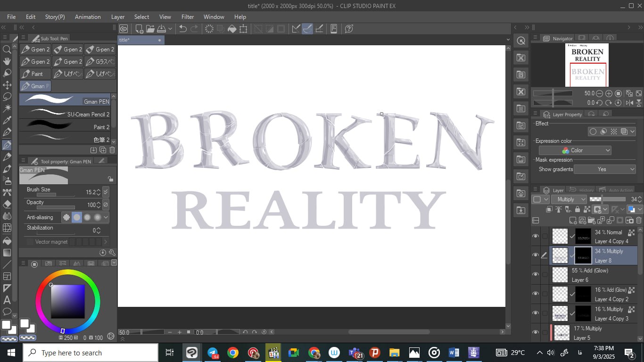Select the Hand move tool
This screenshot has width=644, height=362.
point(7,61)
